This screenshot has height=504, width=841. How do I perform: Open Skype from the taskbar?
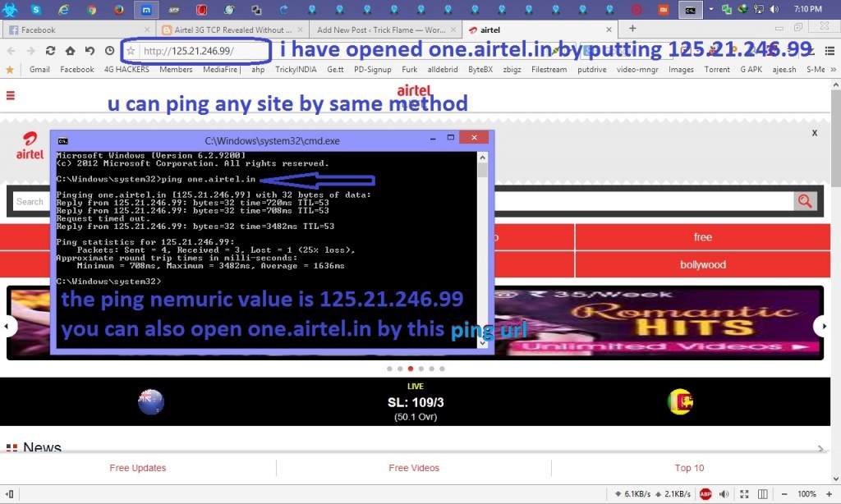pyautogui.click(x=36, y=9)
